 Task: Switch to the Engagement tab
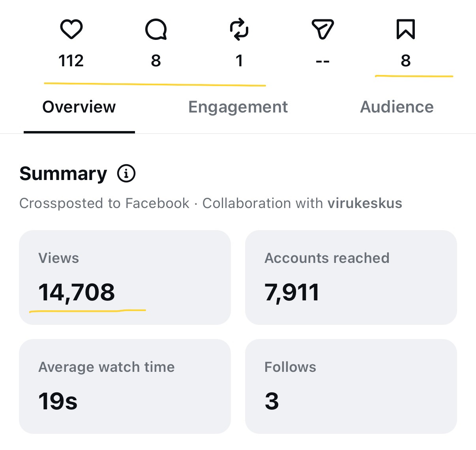click(238, 107)
